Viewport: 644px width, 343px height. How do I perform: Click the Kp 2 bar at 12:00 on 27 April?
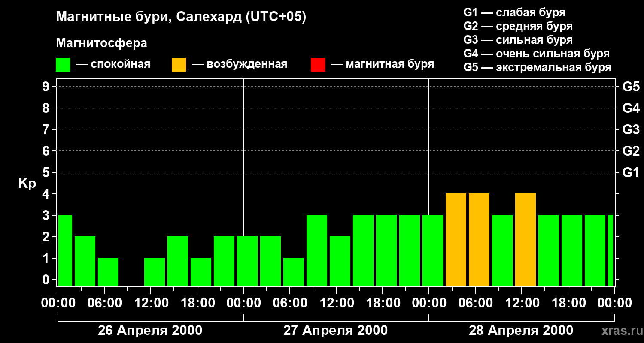click(340, 262)
